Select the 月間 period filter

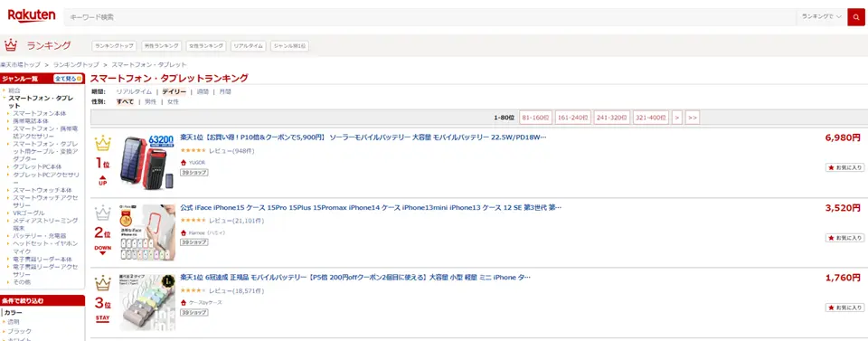[225, 92]
